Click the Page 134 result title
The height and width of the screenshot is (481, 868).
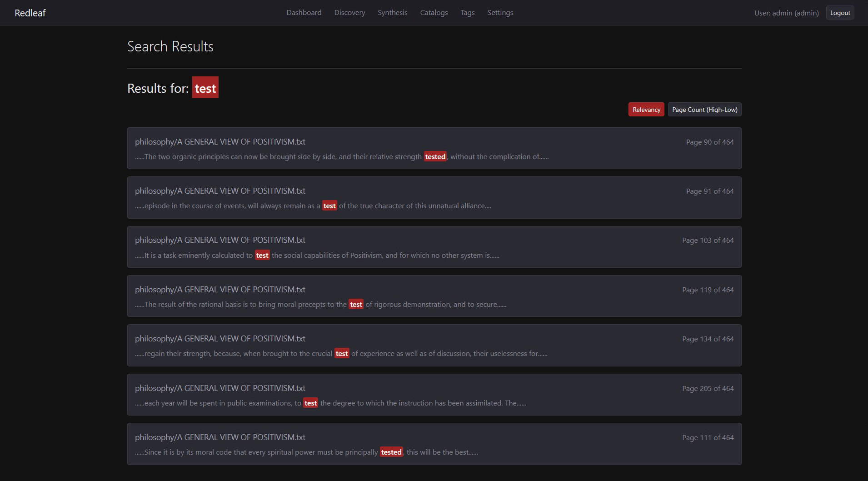220,339
